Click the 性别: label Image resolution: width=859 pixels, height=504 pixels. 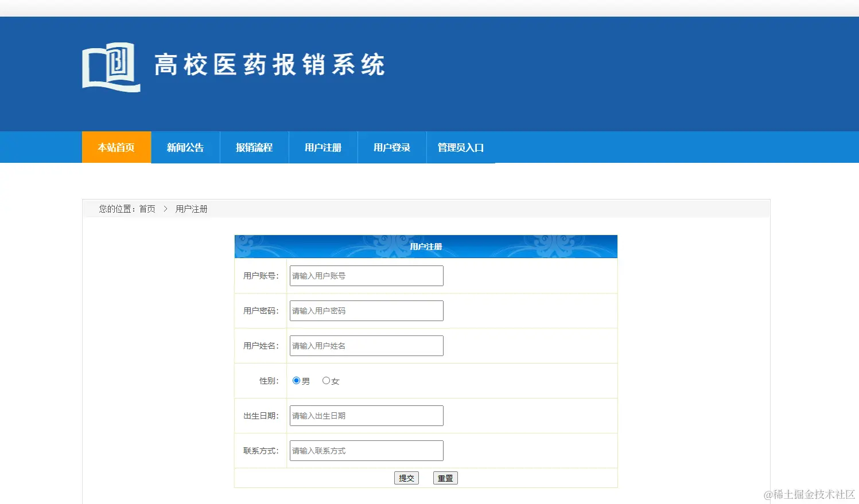tap(269, 381)
